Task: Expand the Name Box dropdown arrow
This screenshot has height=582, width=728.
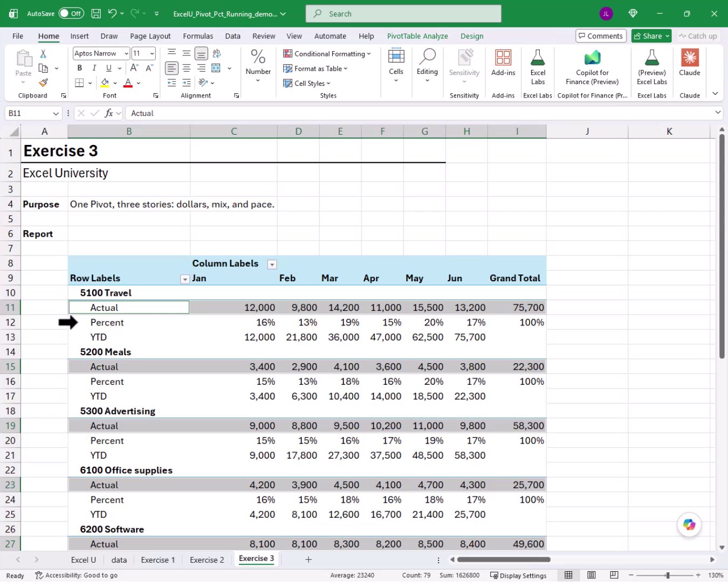Action: click(56, 114)
